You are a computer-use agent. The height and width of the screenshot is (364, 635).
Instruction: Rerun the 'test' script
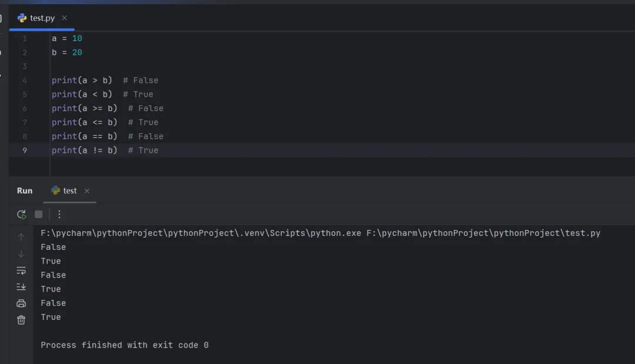pos(22,215)
